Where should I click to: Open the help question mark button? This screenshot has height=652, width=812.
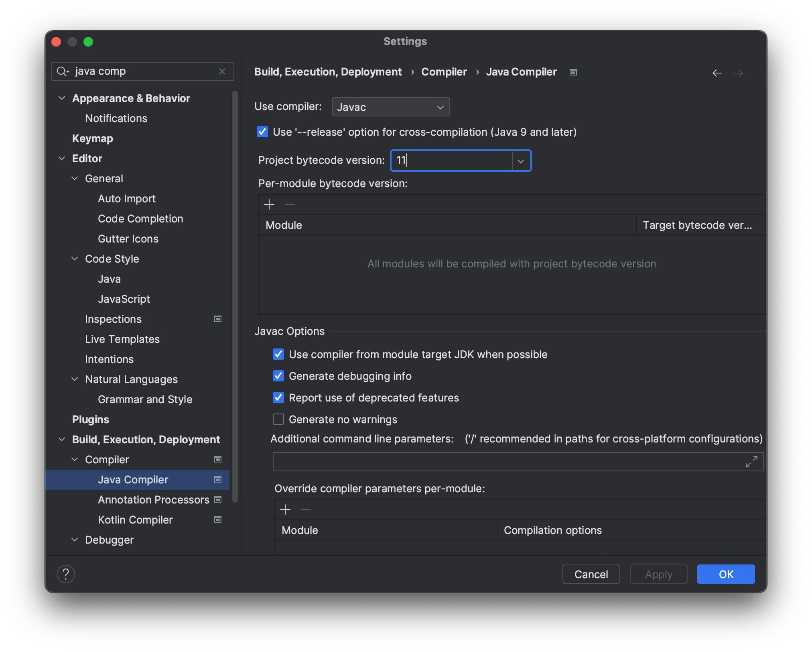pos(66,574)
